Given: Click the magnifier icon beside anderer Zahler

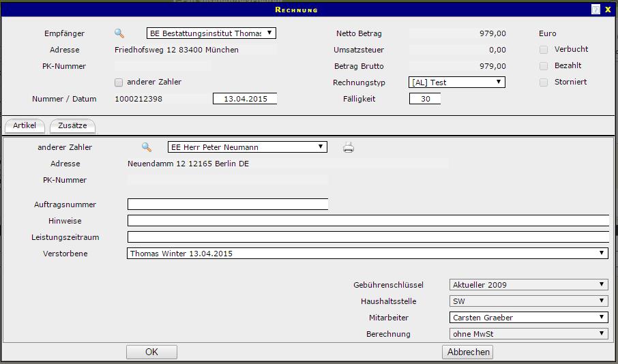Looking at the screenshot, I should tap(146, 147).
